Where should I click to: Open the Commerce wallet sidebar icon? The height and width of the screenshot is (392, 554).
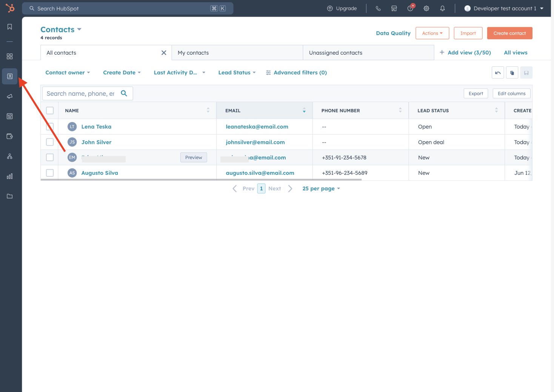click(x=10, y=136)
